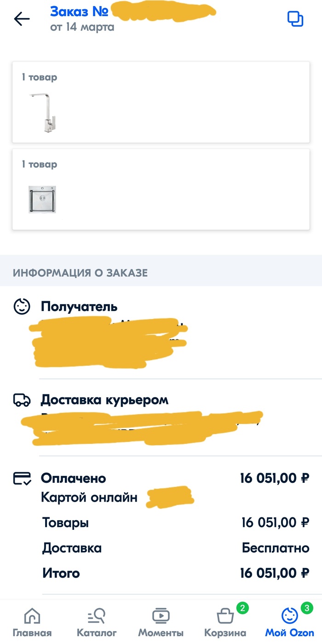The image size is (322, 644).
Task: Tap the Получатель heading
Action: [x=79, y=307]
